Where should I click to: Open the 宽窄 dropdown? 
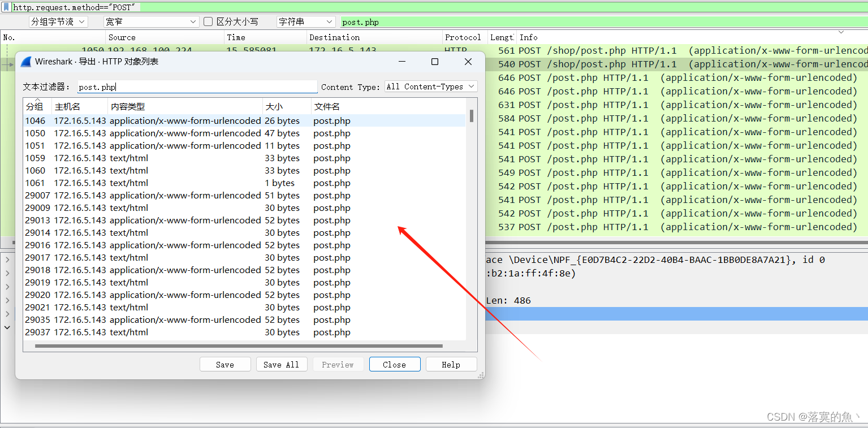(x=151, y=21)
